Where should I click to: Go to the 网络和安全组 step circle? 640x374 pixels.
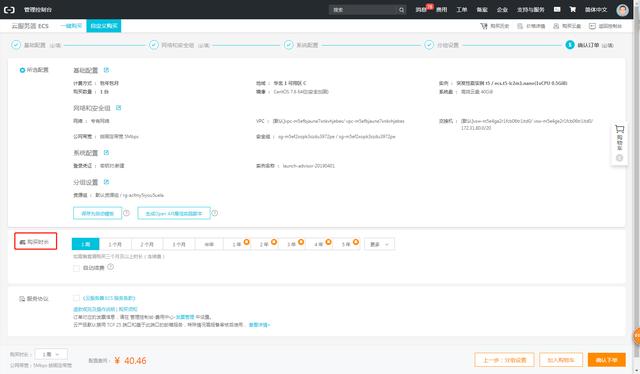[x=154, y=45]
